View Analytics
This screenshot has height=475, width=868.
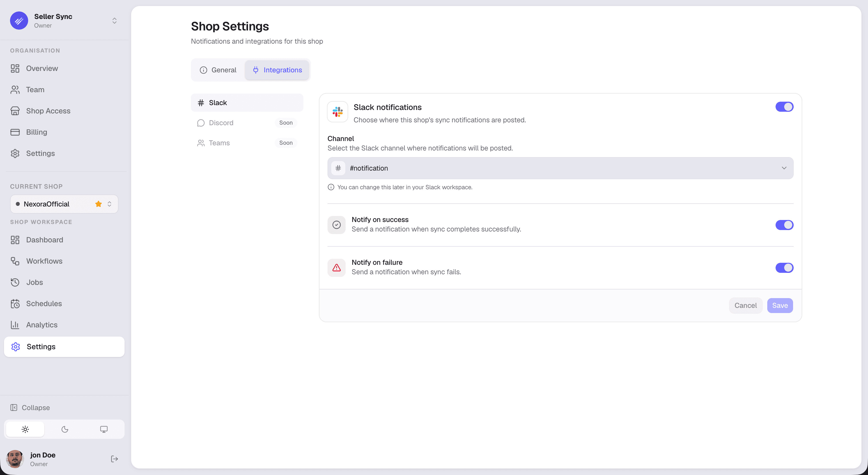click(x=64, y=325)
